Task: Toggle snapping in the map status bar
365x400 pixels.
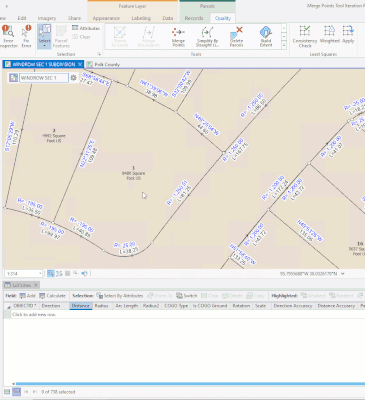Action: pyautogui.click(x=51, y=273)
